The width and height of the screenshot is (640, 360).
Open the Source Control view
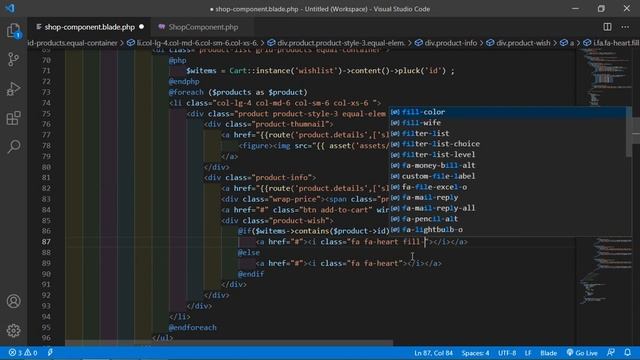click(x=13, y=60)
